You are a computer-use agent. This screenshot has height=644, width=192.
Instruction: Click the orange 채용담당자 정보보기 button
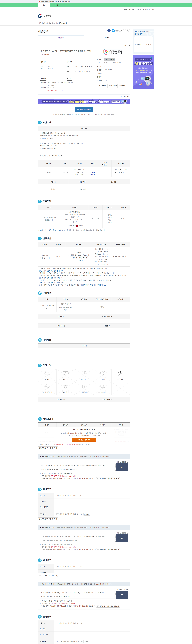coord(84,440)
